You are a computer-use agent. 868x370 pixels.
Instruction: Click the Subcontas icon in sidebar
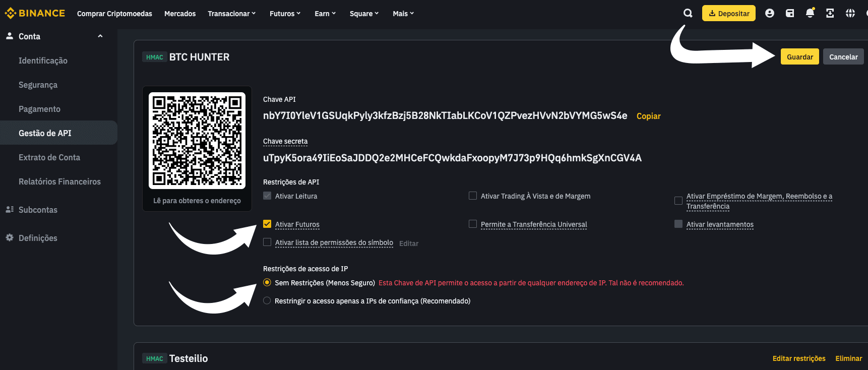coord(10,209)
